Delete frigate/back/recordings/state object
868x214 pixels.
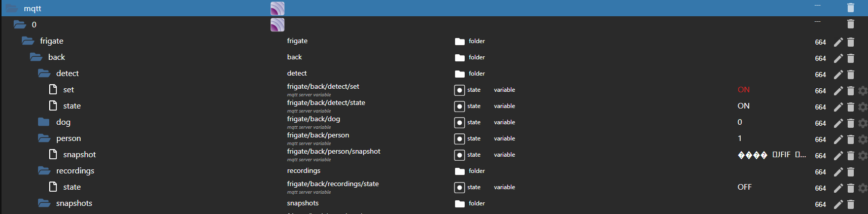(x=851, y=188)
